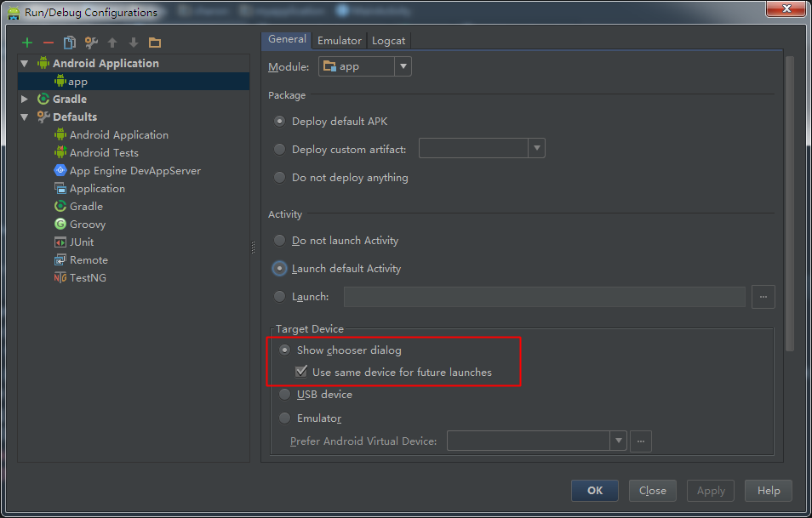
Task: Add a new configuration with the plus icon
Action: (x=27, y=43)
